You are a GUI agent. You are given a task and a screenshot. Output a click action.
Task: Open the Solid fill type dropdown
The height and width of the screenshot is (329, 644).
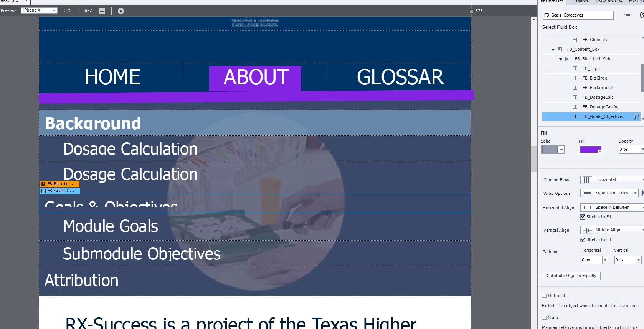(553, 150)
